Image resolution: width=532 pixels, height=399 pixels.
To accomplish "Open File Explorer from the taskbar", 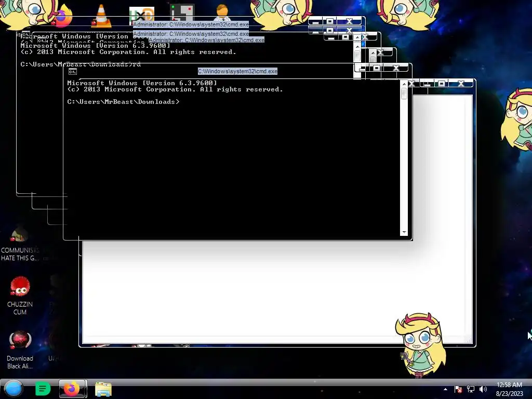I will tap(103, 389).
